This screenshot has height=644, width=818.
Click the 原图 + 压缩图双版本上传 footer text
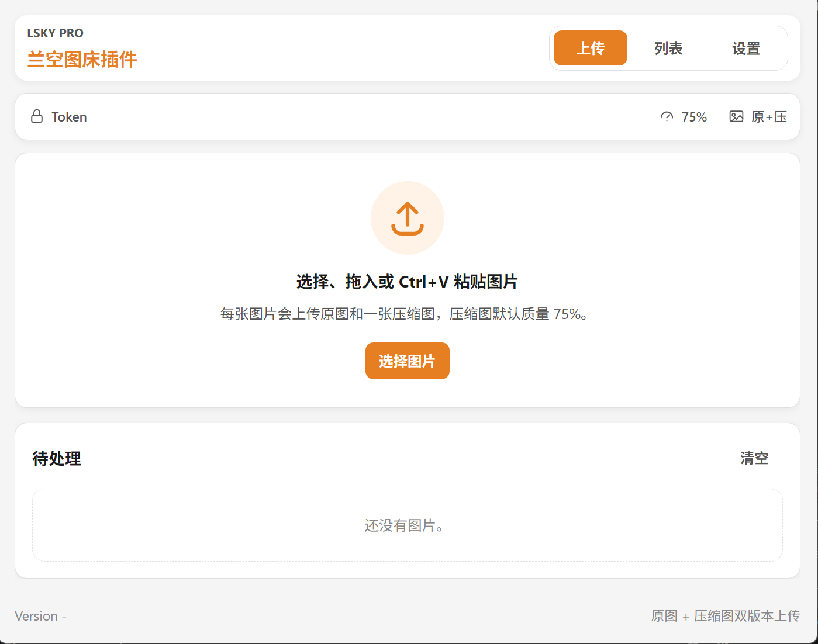click(x=726, y=616)
